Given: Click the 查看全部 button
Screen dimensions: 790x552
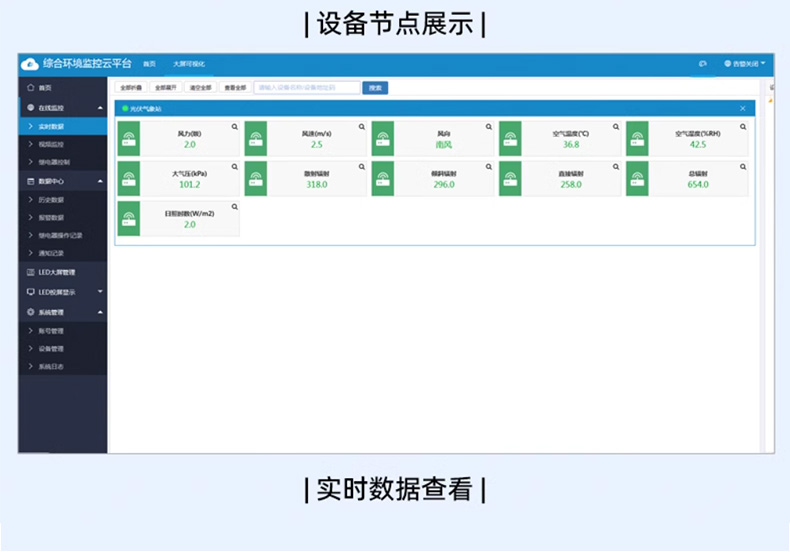Looking at the screenshot, I should coord(235,88).
